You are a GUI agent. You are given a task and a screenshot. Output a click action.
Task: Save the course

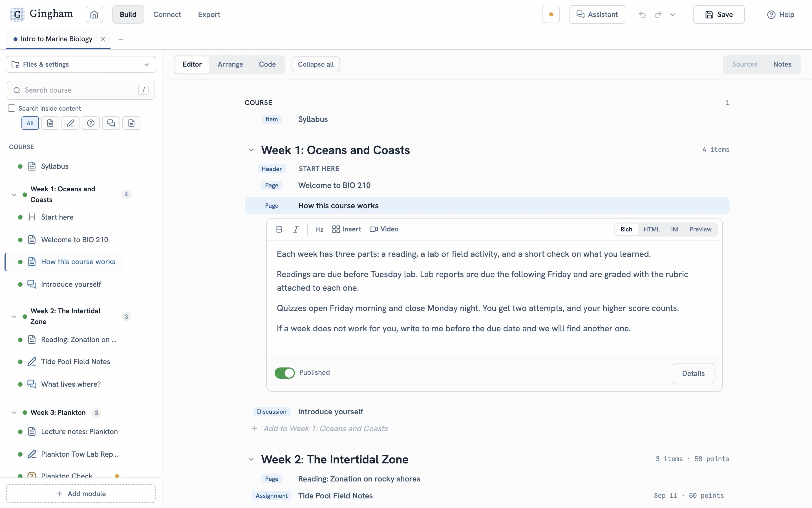[719, 14]
